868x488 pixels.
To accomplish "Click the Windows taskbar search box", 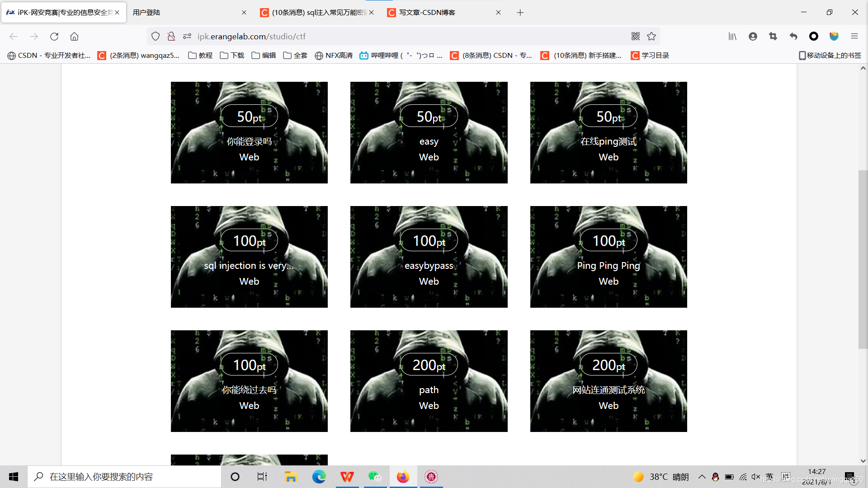I will point(124,477).
